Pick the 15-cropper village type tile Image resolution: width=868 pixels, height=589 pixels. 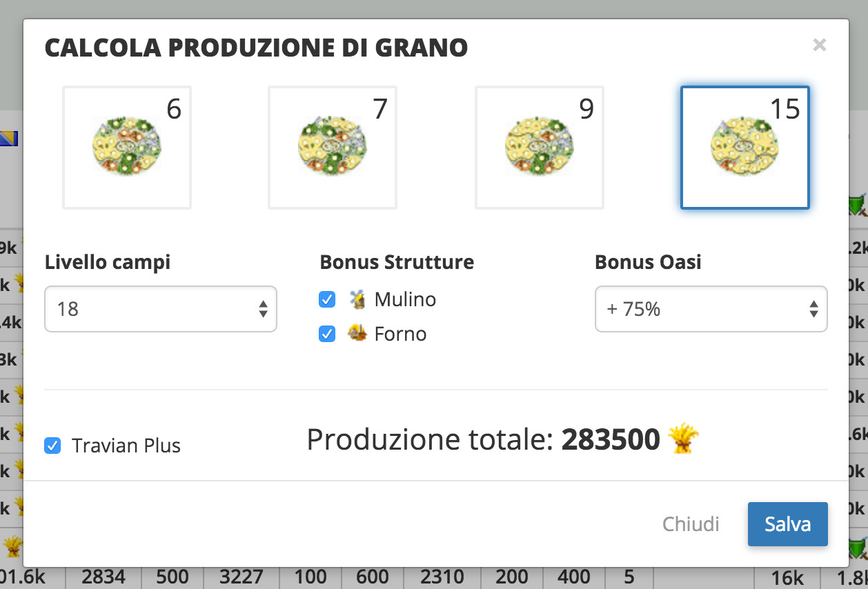[x=745, y=148]
